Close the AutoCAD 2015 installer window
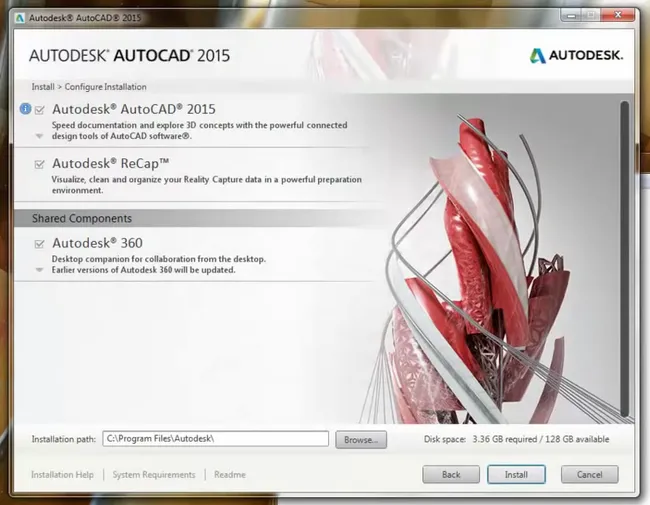 coord(617,16)
